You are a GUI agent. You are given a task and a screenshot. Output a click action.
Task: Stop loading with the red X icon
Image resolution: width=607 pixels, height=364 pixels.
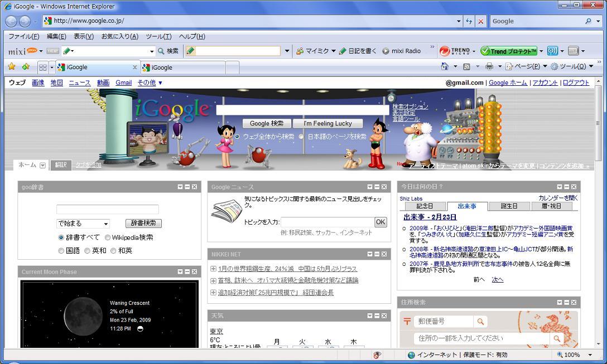pyautogui.click(x=480, y=21)
